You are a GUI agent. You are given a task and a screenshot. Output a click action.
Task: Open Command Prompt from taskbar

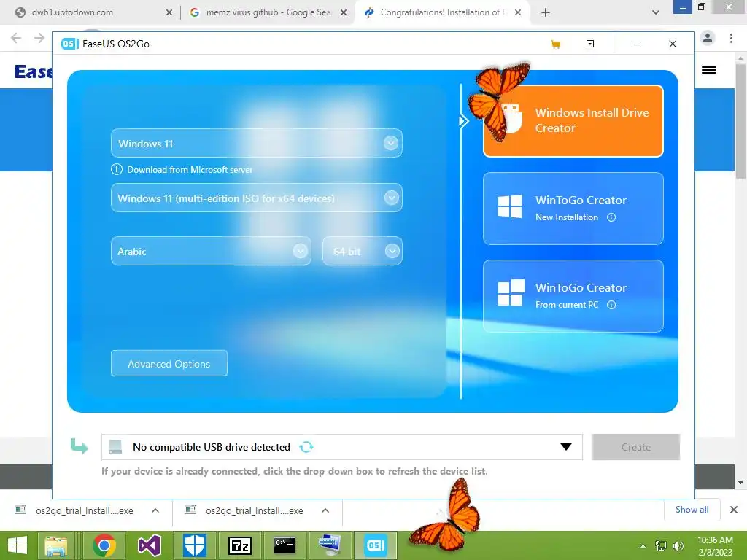pos(285,545)
